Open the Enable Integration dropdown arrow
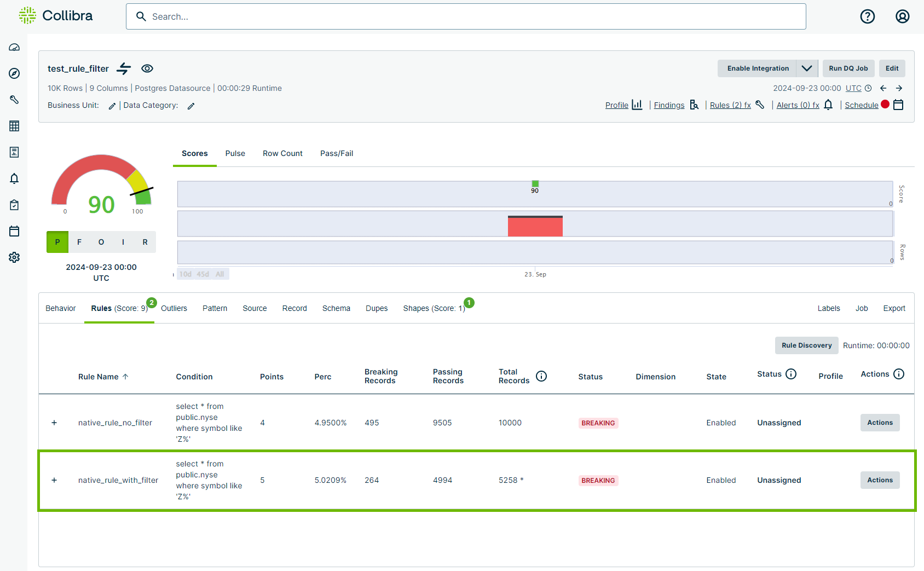924x571 pixels. click(807, 68)
